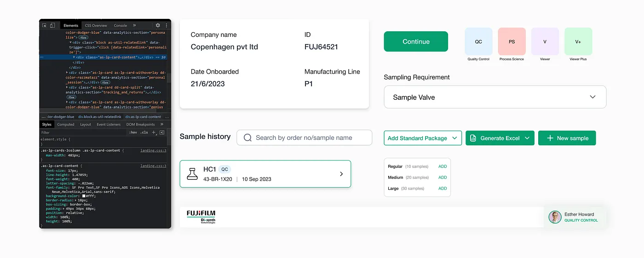Click the search by order no field

(x=304, y=138)
